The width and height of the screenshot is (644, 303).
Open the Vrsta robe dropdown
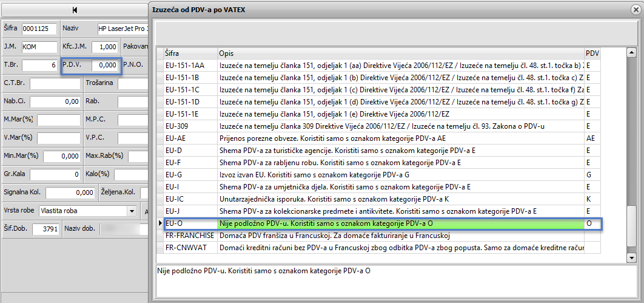coord(132,211)
